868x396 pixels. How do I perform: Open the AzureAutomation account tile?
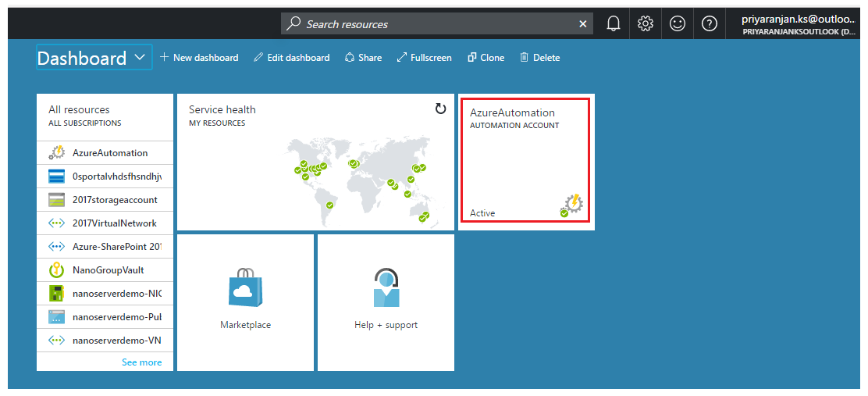pyautogui.click(x=525, y=161)
